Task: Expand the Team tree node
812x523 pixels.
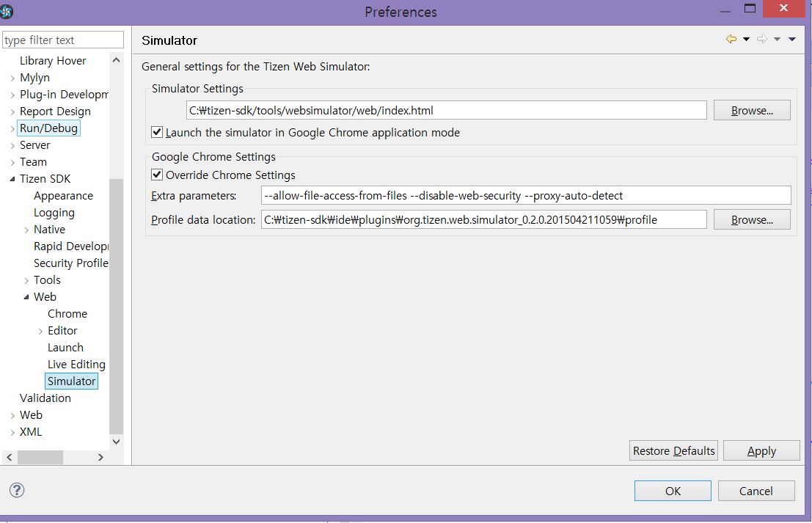Action: pos(12,163)
